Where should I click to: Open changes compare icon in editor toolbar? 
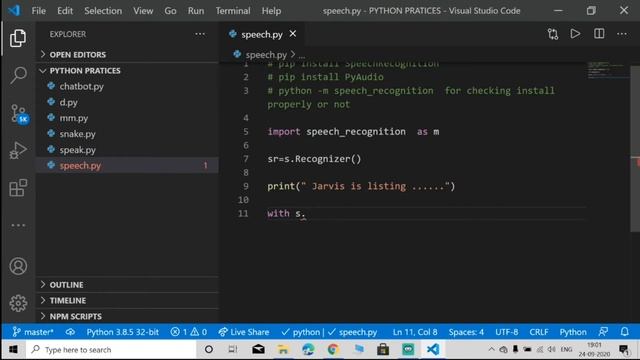pyautogui.click(x=553, y=34)
